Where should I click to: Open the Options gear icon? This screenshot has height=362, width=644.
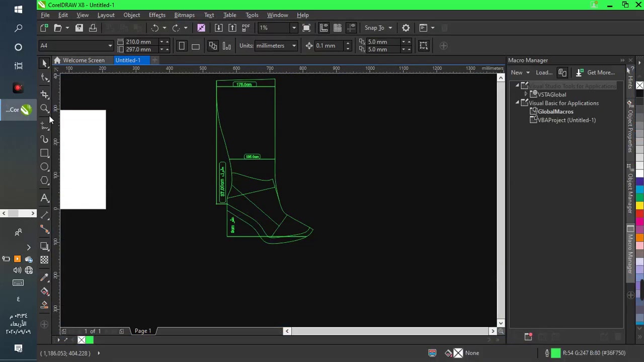pyautogui.click(x=406, y=28)
